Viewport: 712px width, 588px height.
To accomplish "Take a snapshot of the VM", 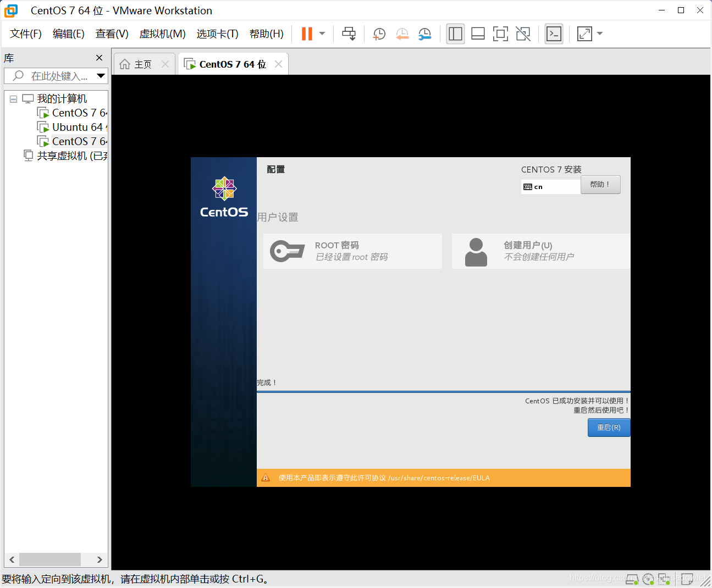I will [379, 34].
